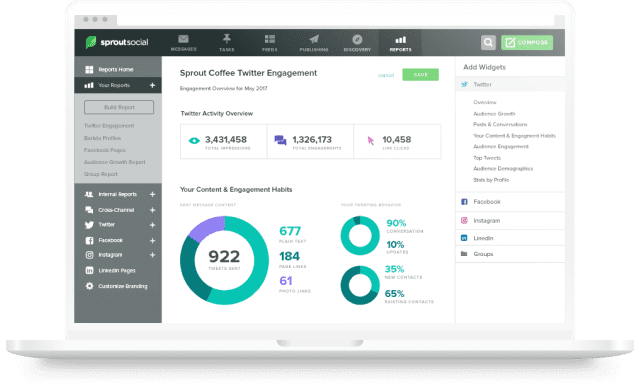Image resolution: width=640 pixels, height=392 pixels.
Task: Open the Twitter Engagement report
Action: [x=109, y=126]
